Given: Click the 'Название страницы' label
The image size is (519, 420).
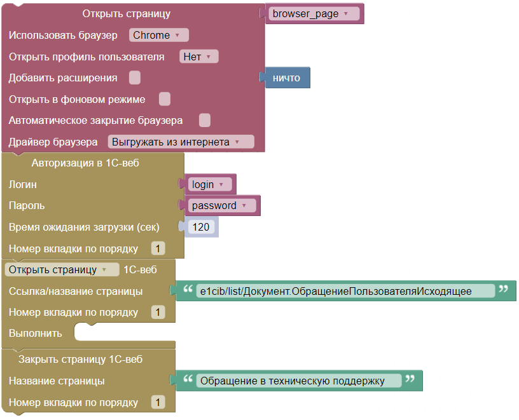Looking at the screenshot, I should point(57,381).
